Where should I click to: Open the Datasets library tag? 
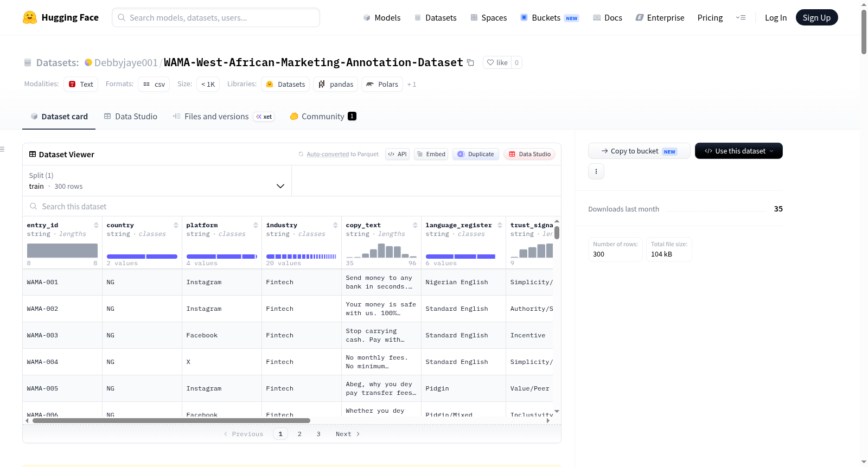[x=285, y=84]
